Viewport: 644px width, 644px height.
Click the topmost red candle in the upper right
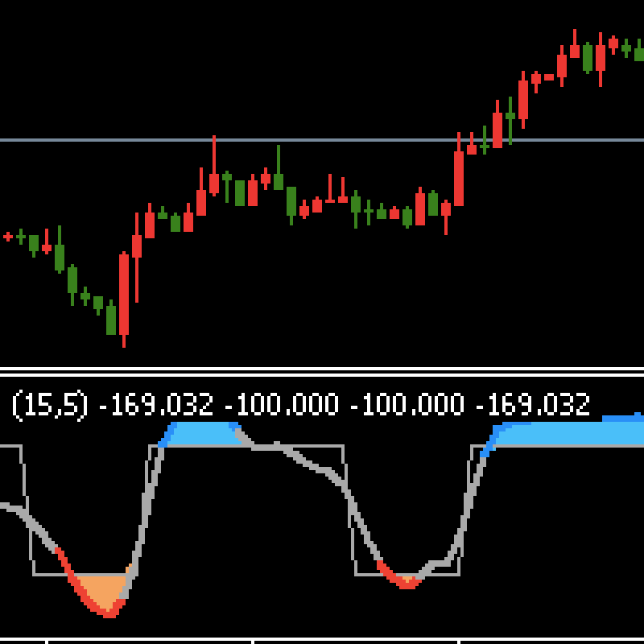575,50
